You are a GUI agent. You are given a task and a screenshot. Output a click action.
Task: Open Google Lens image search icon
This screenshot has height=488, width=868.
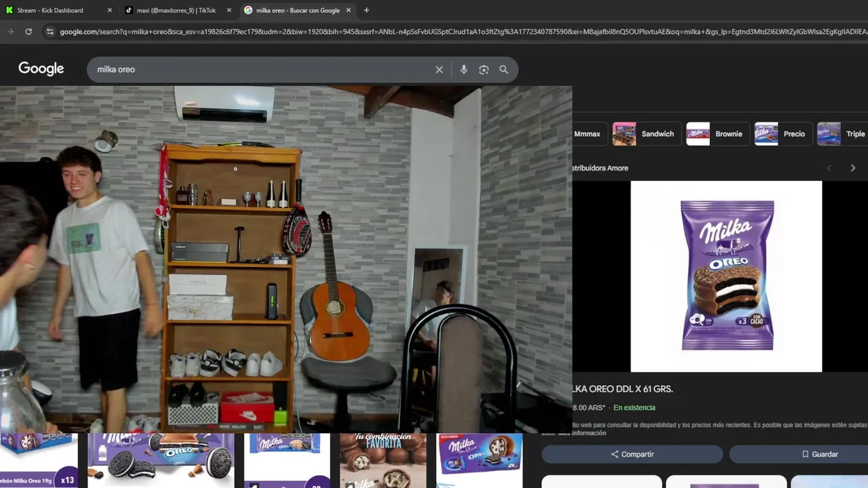pyautogui.click(x=484, y=70)
